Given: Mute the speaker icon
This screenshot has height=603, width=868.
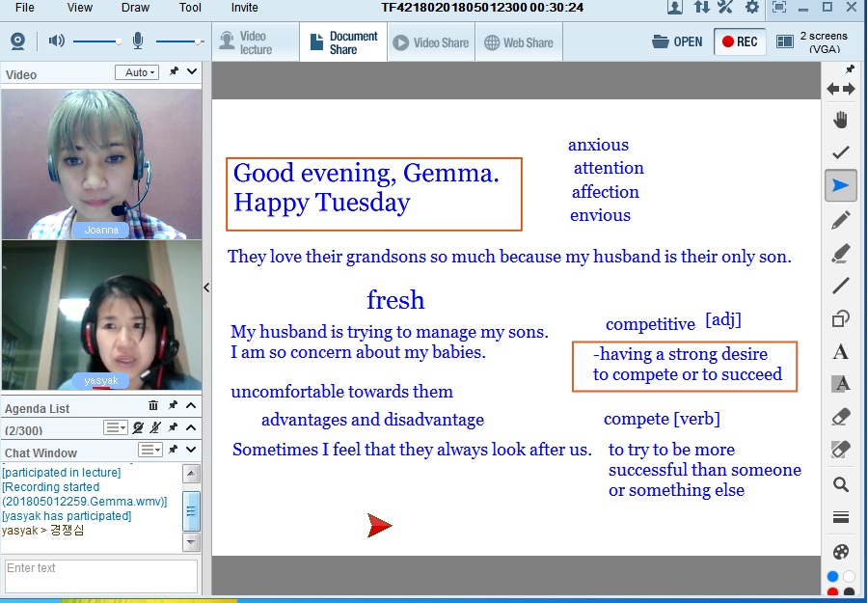Looking at the screenshot, I should coord(57,41).
